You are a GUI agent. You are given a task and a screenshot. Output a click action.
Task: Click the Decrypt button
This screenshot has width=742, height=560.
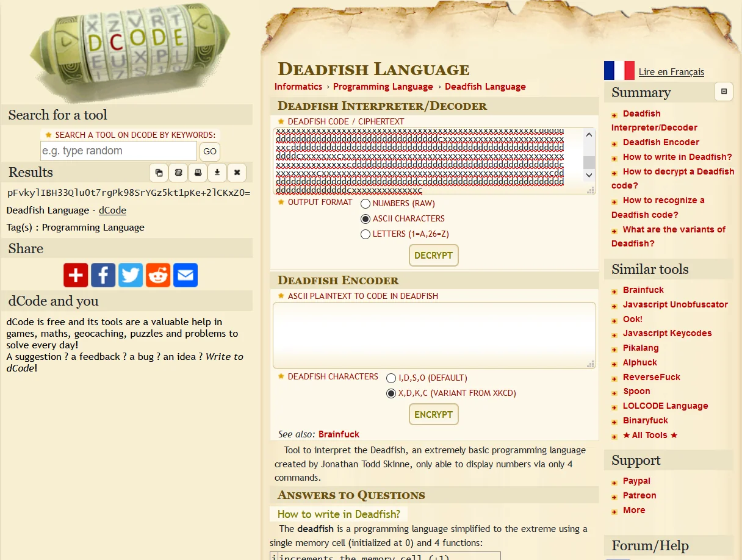click(x=433, y=255)
